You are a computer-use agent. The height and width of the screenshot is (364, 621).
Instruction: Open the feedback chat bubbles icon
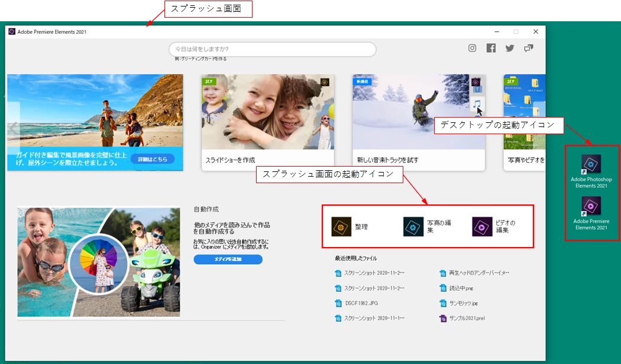coord(529,48)
